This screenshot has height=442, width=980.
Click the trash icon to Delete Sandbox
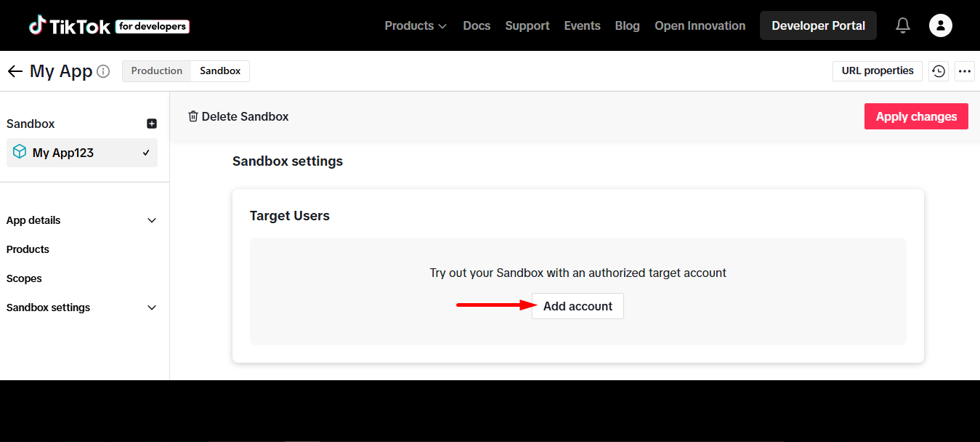point(193,116)
